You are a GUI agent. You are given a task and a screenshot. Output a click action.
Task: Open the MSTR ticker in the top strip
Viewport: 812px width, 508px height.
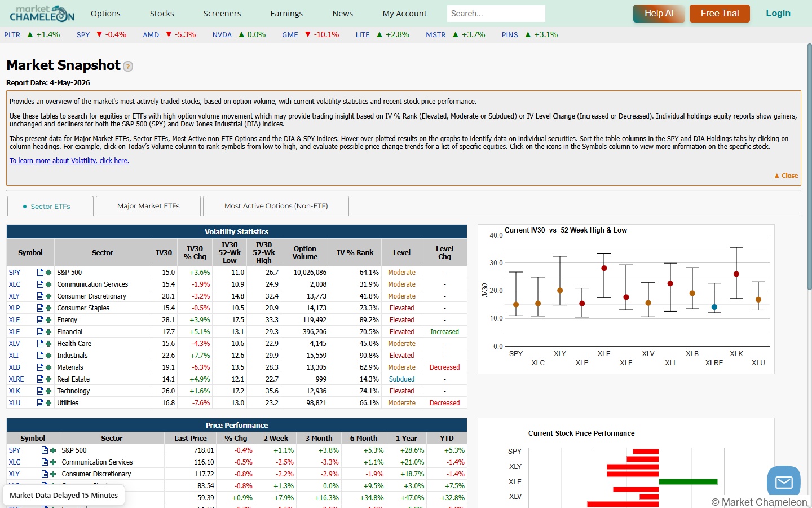click(436, 35)
